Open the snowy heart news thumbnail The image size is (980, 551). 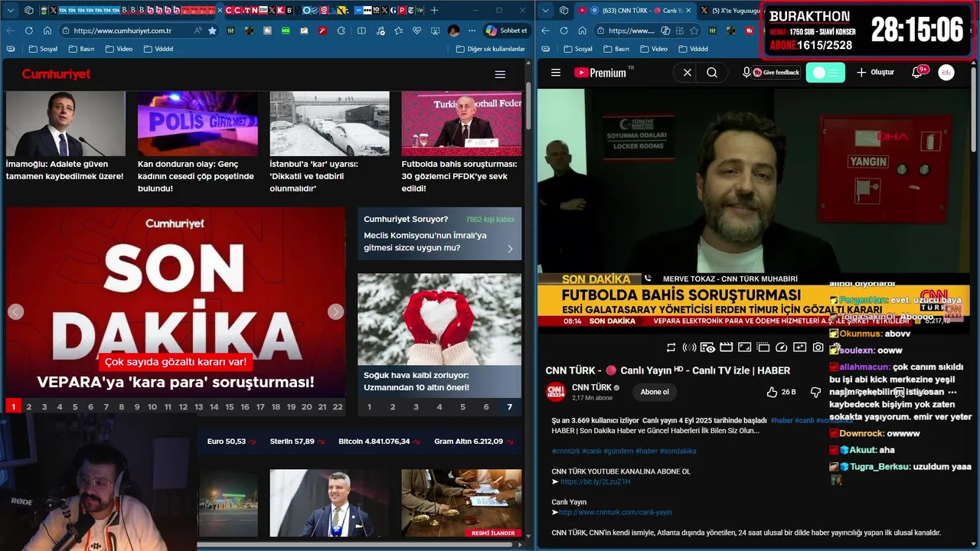(439, 319)
